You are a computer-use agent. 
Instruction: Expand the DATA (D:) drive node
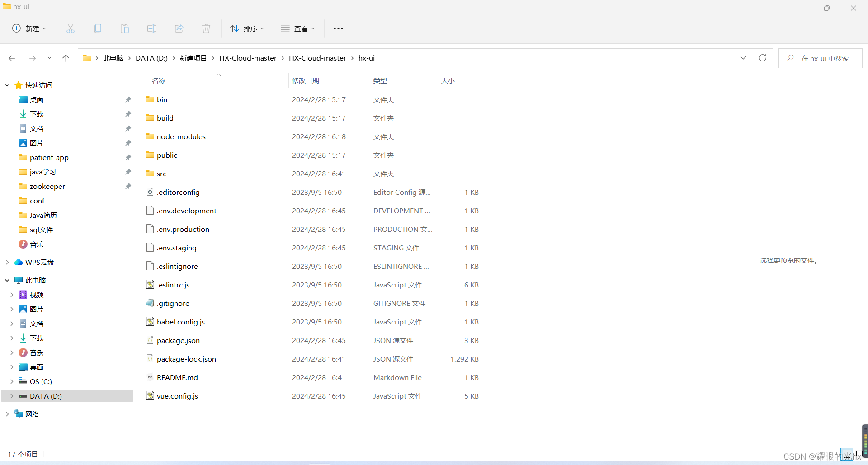click(x=12, y=396)
